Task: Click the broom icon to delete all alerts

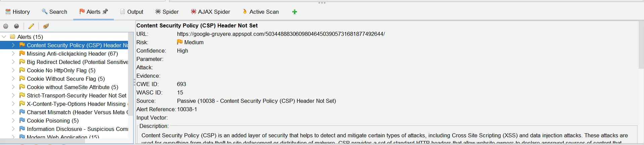Action: click(46, 26)
